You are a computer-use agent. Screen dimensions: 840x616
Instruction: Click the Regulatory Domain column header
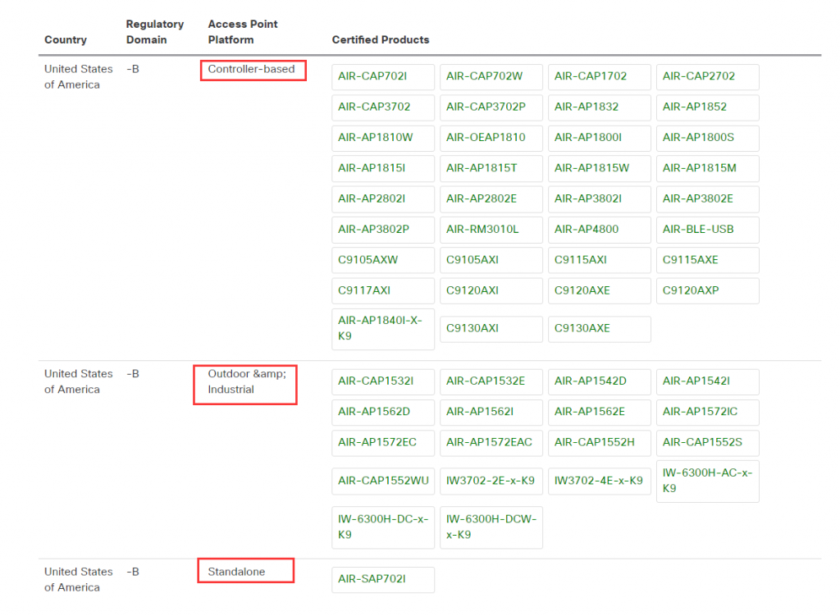point(155,32)
